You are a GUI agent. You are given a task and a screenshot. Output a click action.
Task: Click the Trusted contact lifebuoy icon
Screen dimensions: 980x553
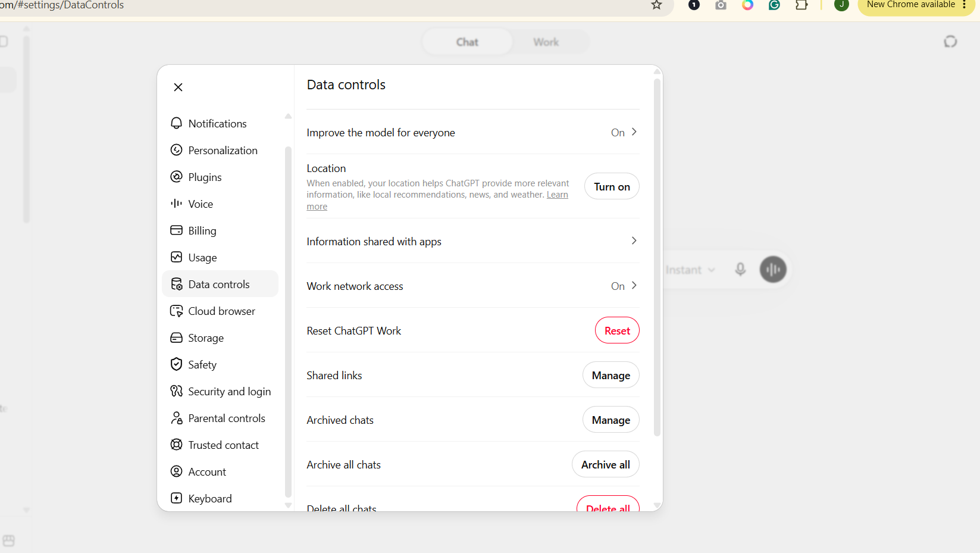176,445
